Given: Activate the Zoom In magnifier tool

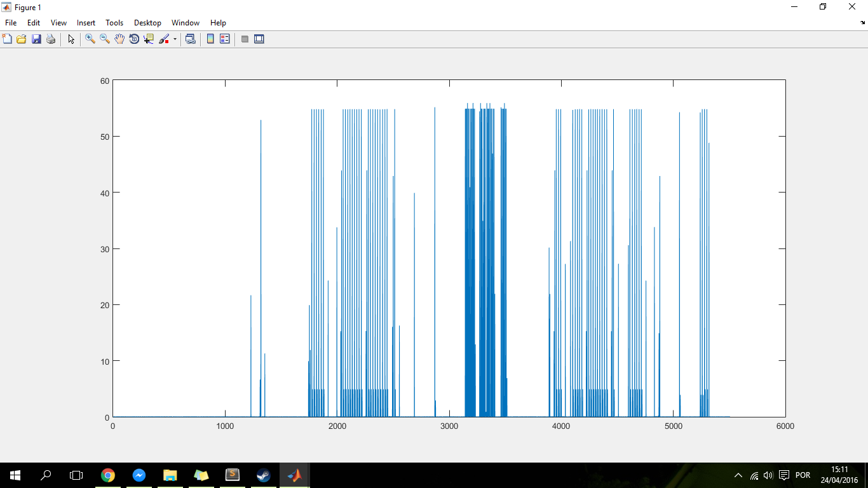Looking at the screenshot, I should [x=90, y=39].
